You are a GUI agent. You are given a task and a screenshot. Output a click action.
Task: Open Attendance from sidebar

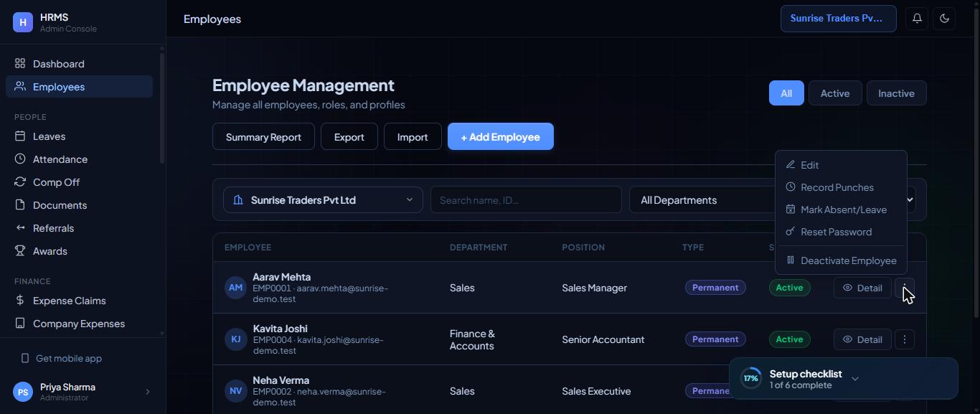pyautogui.click(x=79, y=159)
